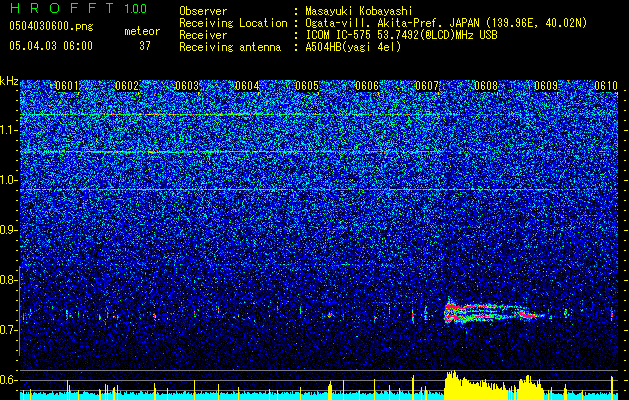The height and width of the screenshot is (400, 629).
Task: Click the 0606 time marker
Action: click(x=367, y=86)
